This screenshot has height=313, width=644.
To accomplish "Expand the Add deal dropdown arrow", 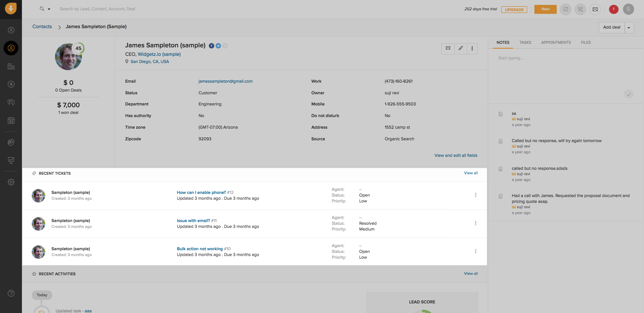I will tap(629, 27).
